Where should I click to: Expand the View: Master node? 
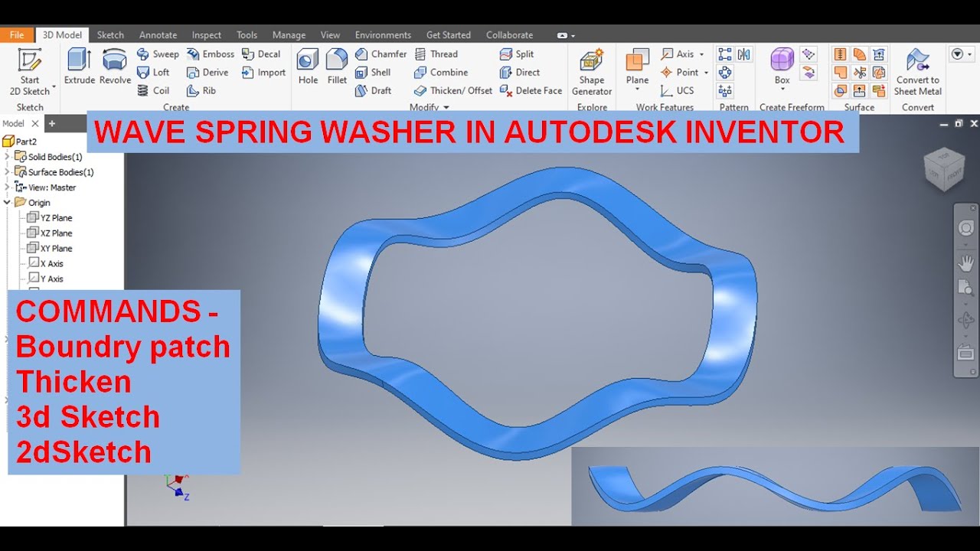coord(8,187)
